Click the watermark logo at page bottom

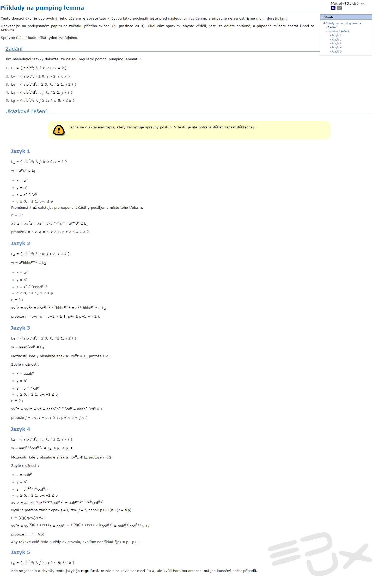[x=320, y=554]
